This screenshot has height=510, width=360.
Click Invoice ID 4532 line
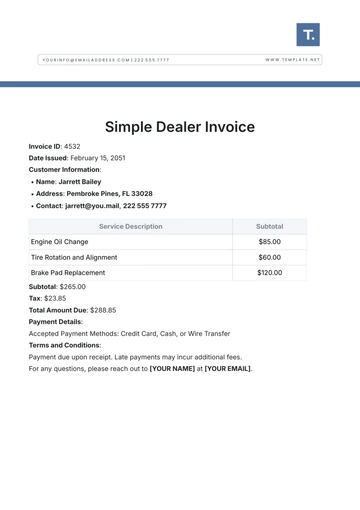(54, 146)
